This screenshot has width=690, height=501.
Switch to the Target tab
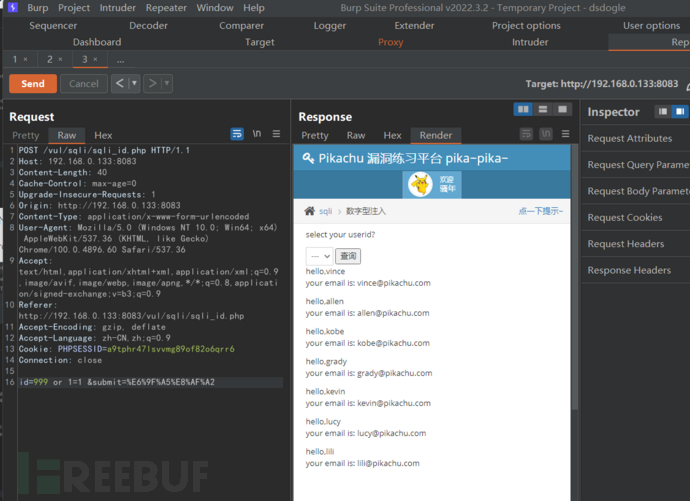(x=260, y=42)
